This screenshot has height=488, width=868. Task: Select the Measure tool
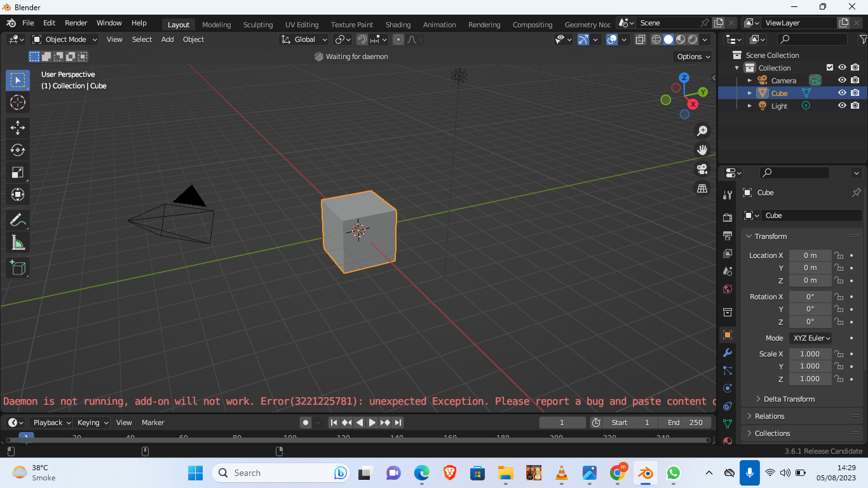tap(17, 242)
